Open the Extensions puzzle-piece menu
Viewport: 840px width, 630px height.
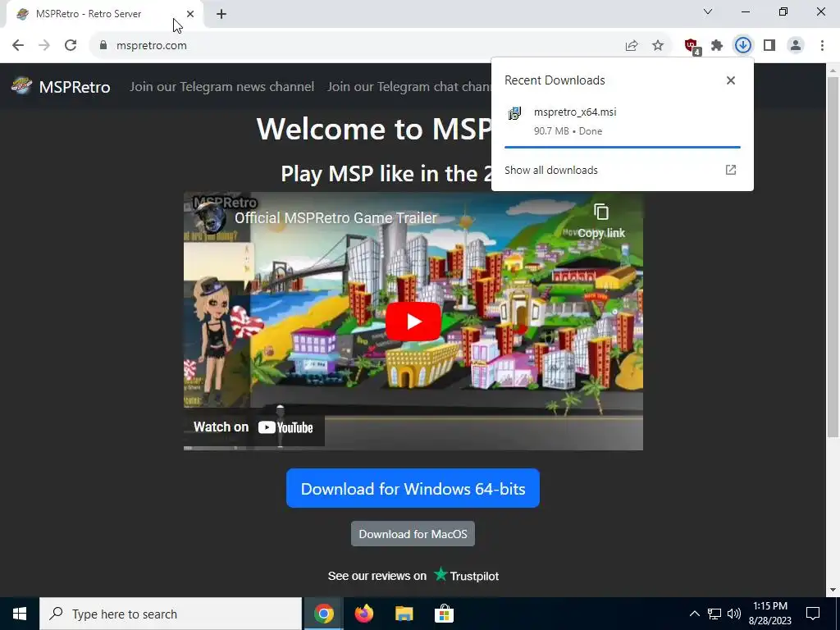pos(717,46)
